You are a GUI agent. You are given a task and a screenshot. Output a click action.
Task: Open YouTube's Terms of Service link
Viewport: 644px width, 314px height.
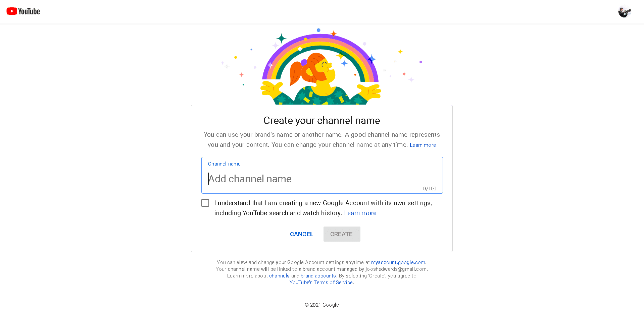pyautogui.click(x=321, y=282)
